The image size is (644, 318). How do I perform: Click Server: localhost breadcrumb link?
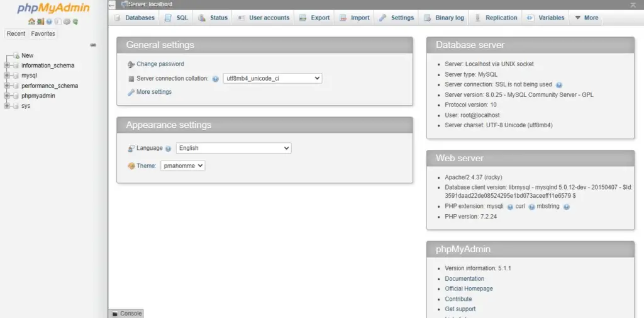(150, 4)
